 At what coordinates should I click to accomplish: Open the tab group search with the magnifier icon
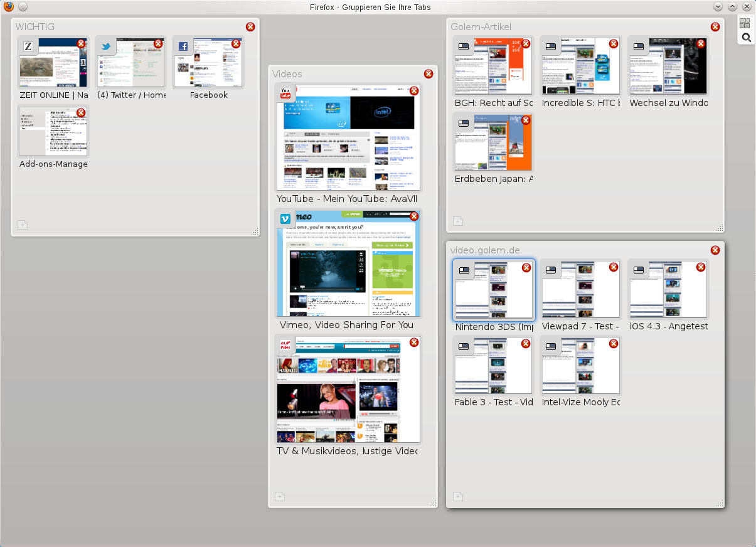click(745, 37)
